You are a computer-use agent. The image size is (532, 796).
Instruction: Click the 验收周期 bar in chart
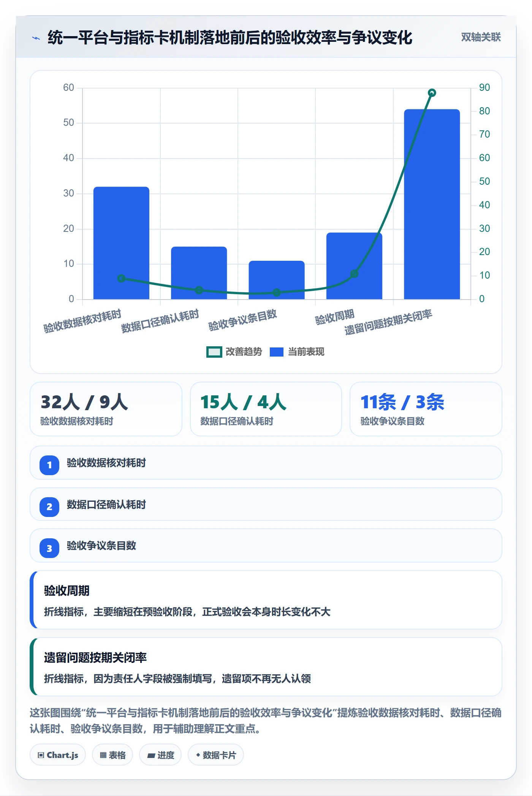pyautogui.click(x=354, y=266)
